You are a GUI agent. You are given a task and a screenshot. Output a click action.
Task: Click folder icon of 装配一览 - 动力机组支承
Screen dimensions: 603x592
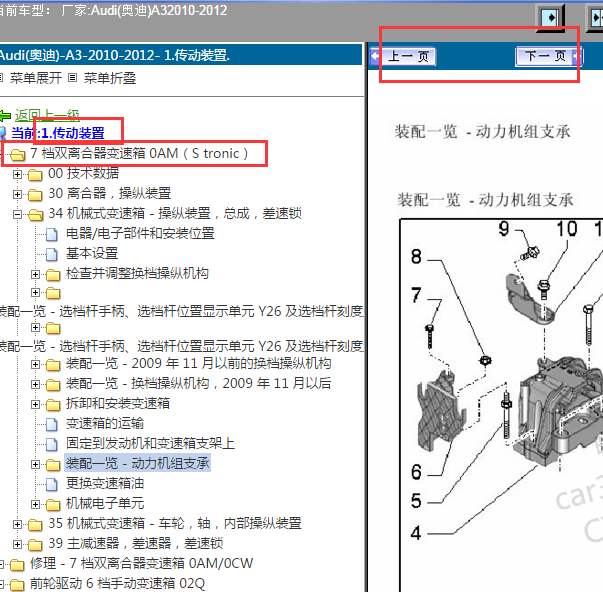point(53,465)
